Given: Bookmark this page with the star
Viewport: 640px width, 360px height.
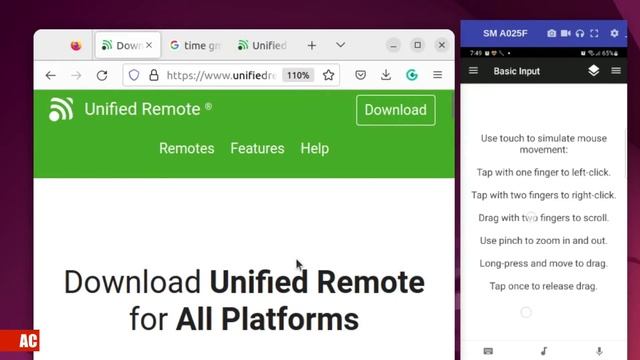Looking at the screenshot, I should pos(329,75).
